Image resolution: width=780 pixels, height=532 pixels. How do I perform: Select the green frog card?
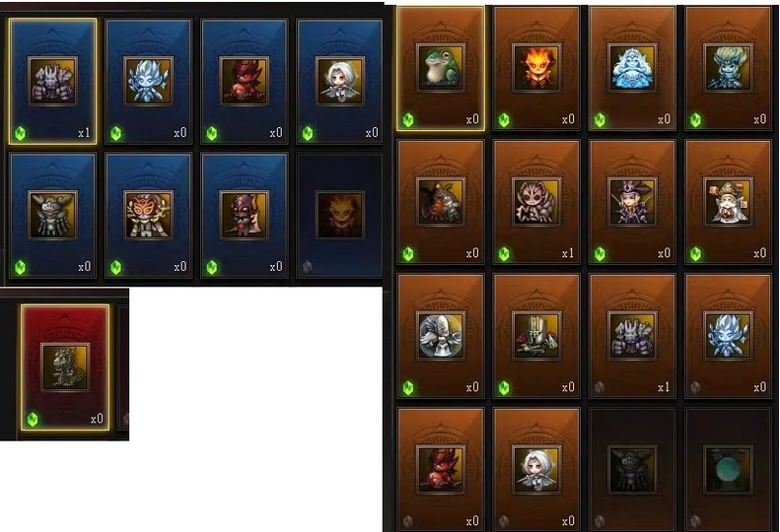441,69
